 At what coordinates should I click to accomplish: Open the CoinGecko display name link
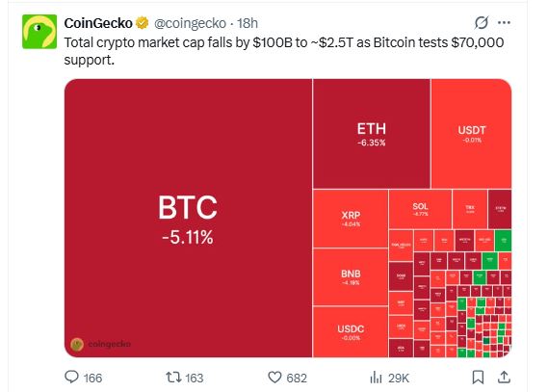(98, 23)
